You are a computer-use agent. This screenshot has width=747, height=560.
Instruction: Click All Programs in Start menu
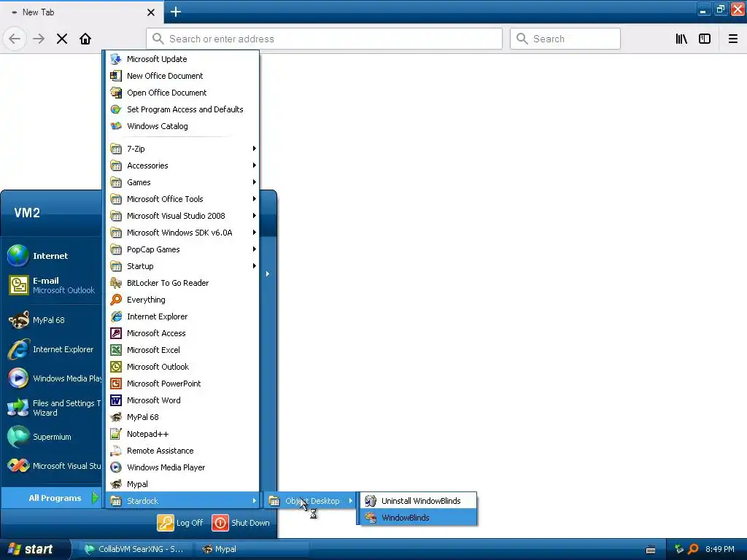[x=52, y=498]
